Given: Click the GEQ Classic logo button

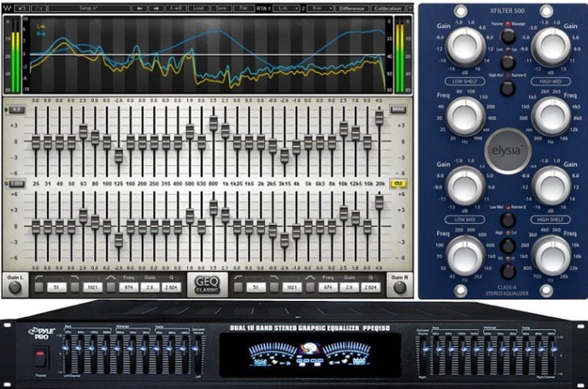Looking at the screenshot, I should click(x=207, y=285).
